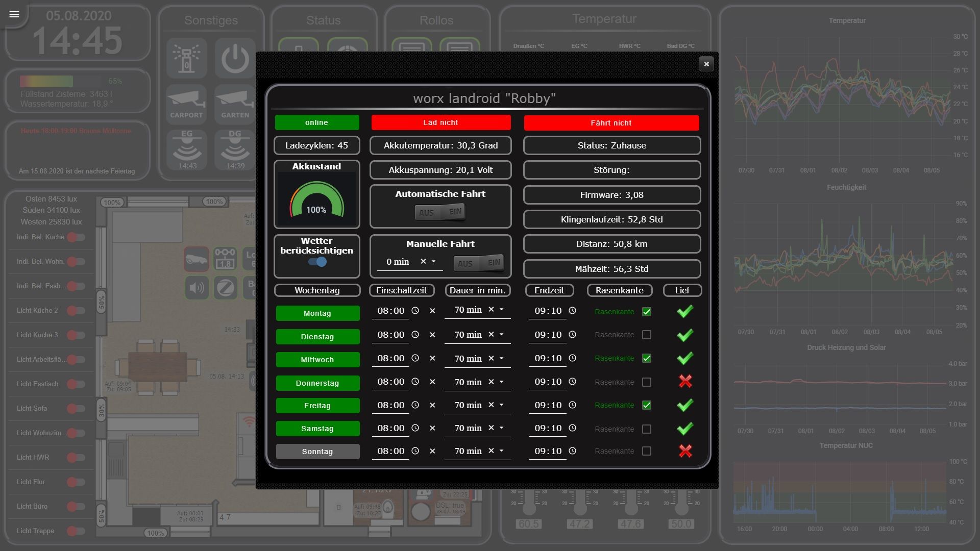Viewport: 980px width, 551px height.
Task: Open Manuelle Fahrt minutes dropdown arrow
Action: (x=434, y=261)
